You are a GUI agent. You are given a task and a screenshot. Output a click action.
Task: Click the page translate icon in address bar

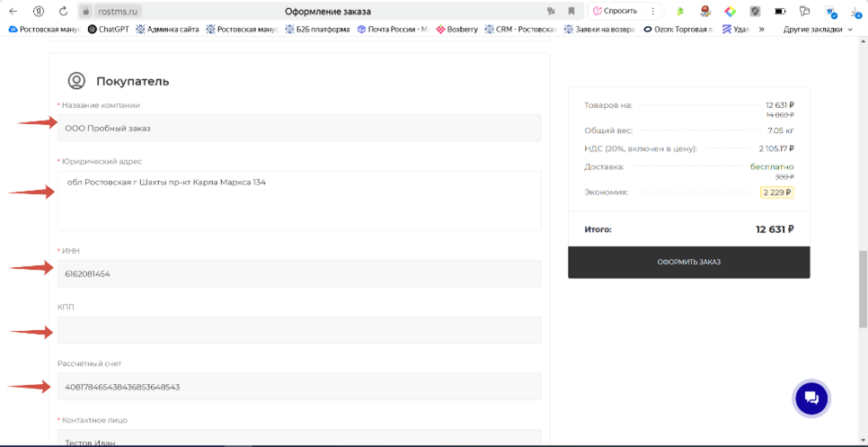pos(551,12)
